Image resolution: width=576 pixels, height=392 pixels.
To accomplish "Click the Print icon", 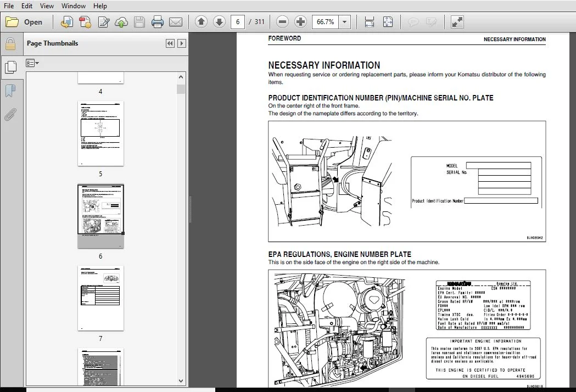I will [x=157, y=22].
